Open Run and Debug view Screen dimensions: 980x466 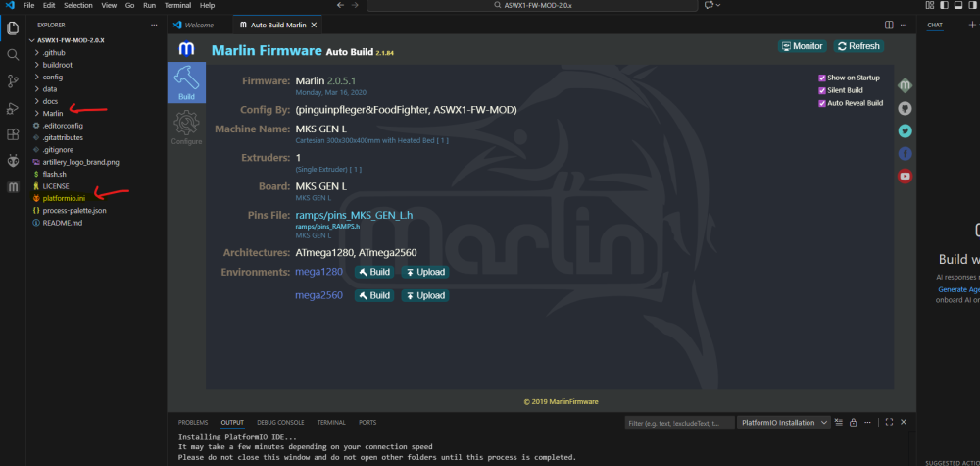coord(13,108)
